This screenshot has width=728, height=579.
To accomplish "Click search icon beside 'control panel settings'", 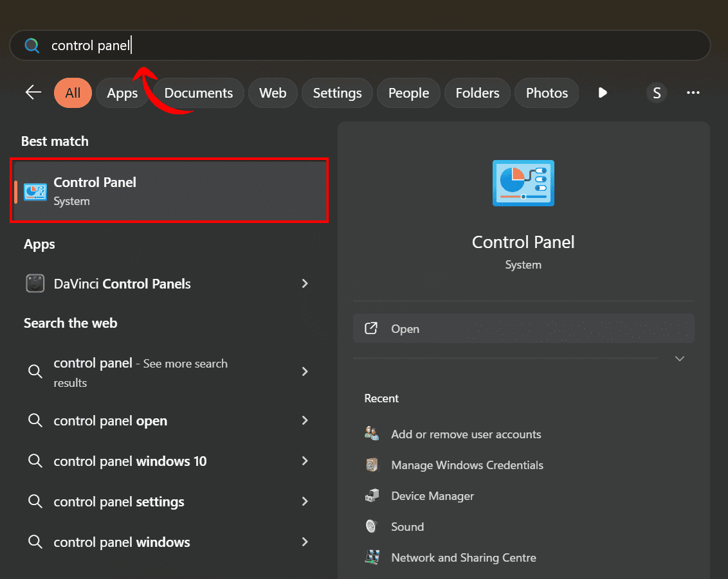I will pos(35,501).
